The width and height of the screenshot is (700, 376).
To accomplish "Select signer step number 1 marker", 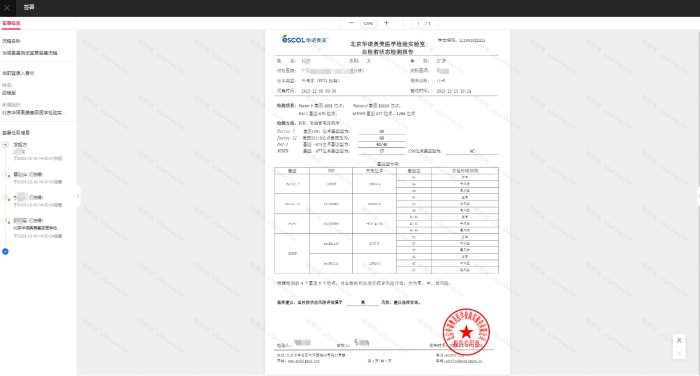I will [x=6, y=174].
